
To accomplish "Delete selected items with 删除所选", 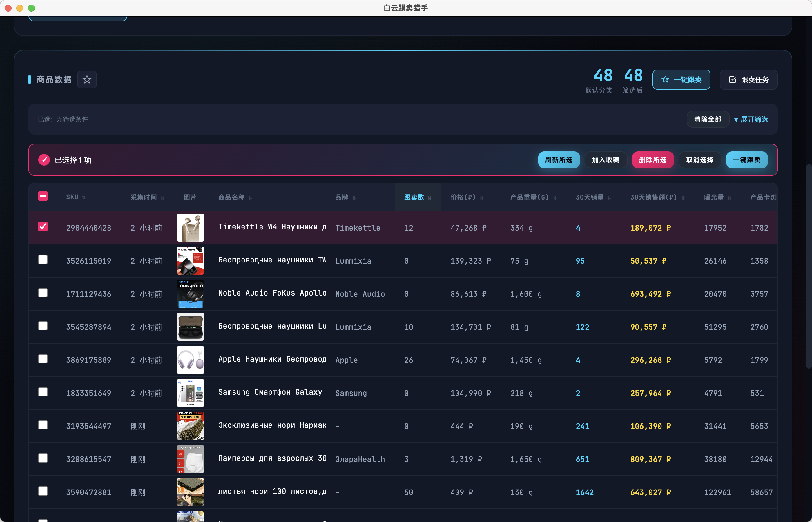I will pyautogui.click(x=653, y=160).
